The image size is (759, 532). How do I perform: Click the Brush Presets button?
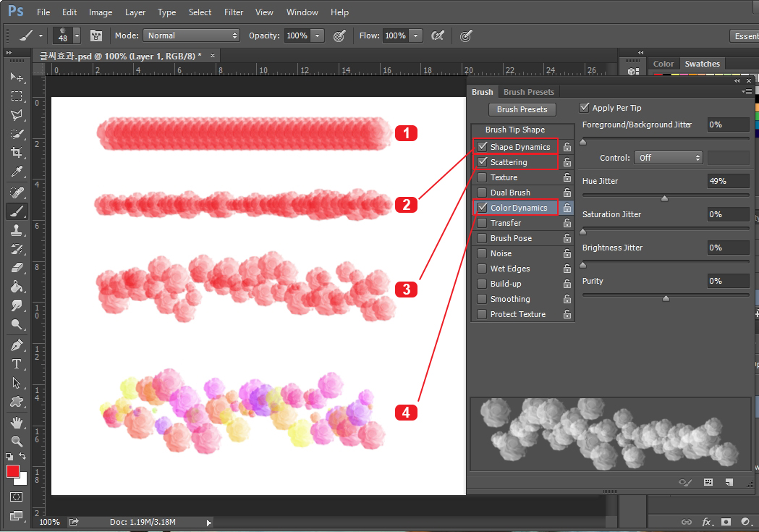[x=522, y=109]
